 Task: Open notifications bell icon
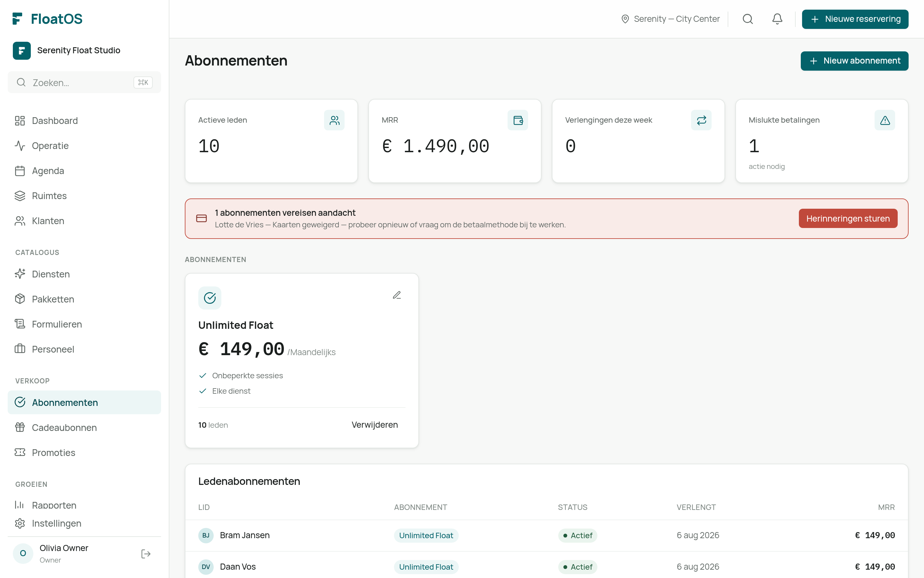click(777, 19)
